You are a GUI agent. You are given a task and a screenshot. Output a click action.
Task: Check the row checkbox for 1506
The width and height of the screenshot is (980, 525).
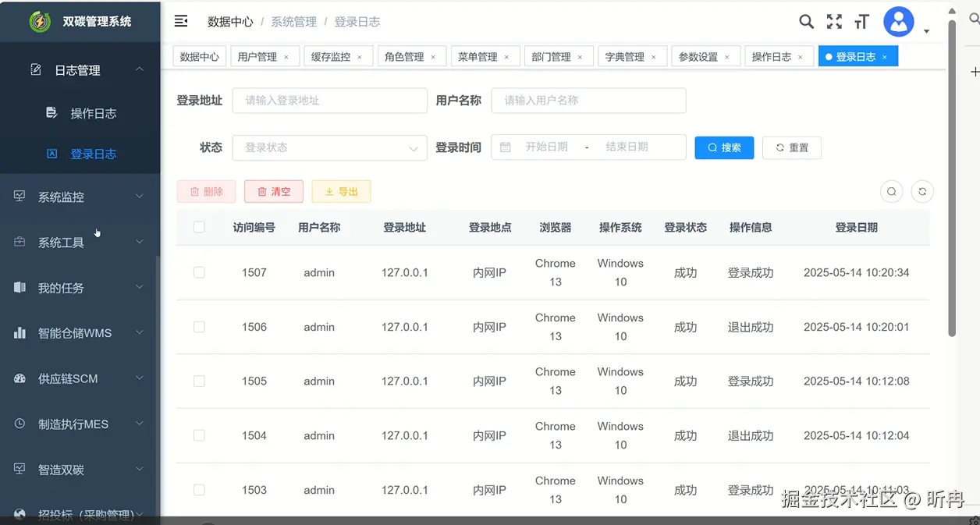(x=199, y=327)
